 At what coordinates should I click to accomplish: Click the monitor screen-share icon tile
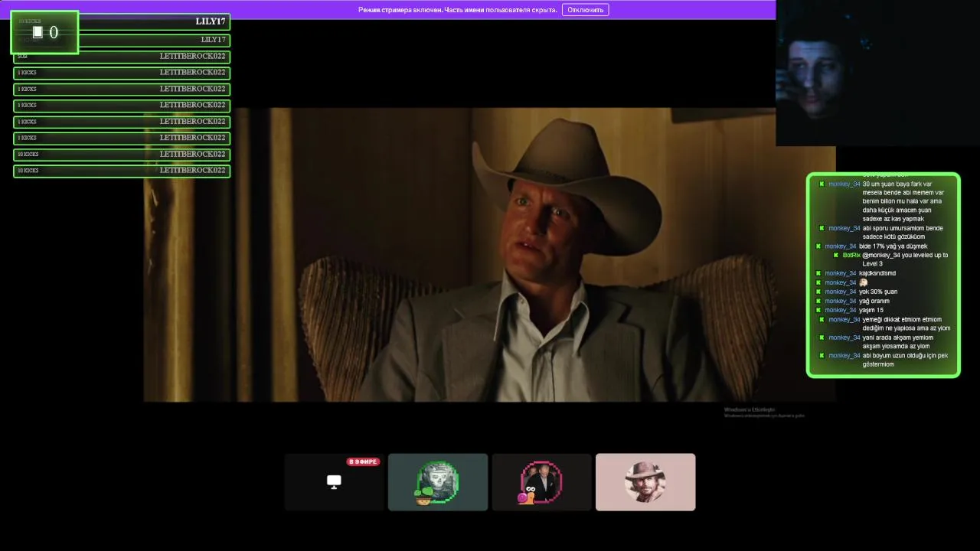click(x=334, y=481)
